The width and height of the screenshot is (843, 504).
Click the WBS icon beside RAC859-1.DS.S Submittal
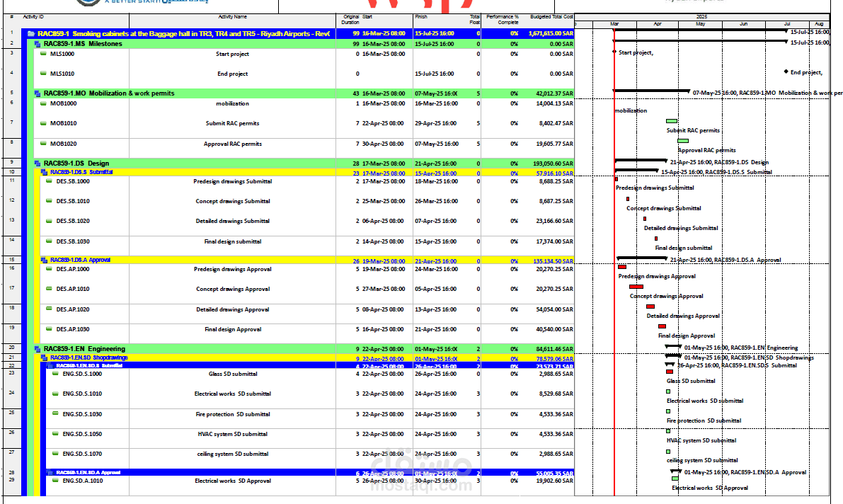(x=45, y=172)
